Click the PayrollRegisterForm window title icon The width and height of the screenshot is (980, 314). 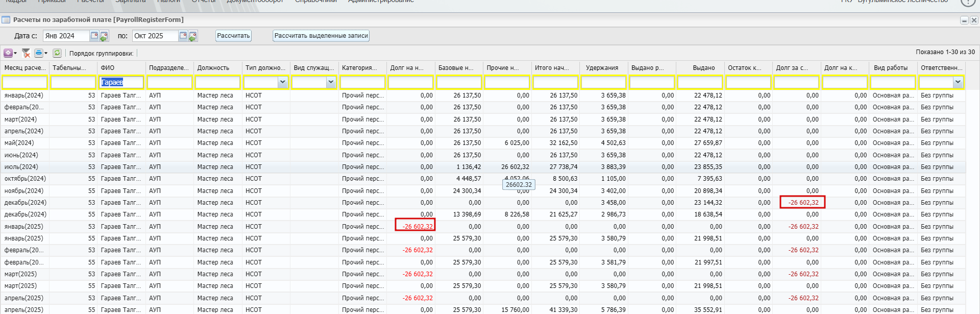tap(6, 20)
